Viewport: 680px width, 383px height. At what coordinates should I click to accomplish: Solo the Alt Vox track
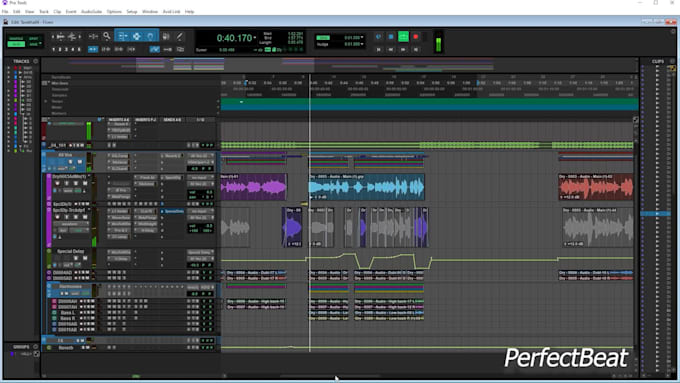(71, 162)
